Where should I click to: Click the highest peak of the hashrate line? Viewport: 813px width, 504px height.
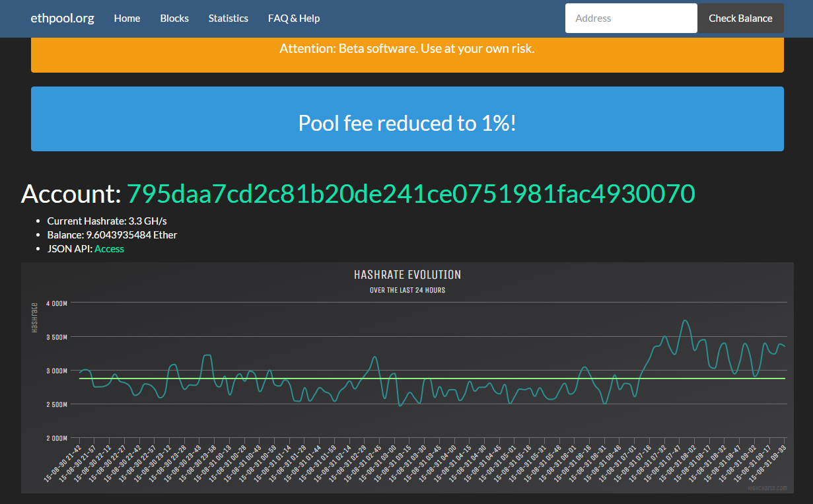[686, 321]
